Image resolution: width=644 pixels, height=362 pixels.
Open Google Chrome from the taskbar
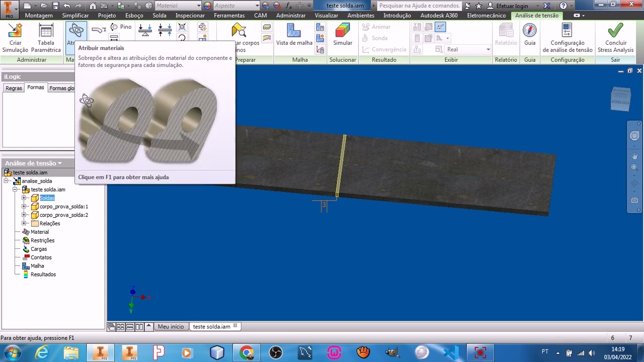pos(247,353)
